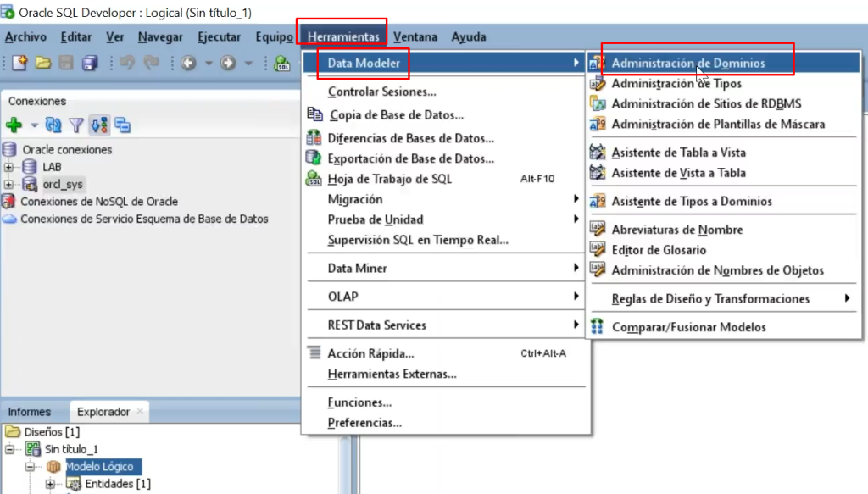The image size is (868, 494).
Task: Click the Herramientas menu
Action: [x=343, y=37]
